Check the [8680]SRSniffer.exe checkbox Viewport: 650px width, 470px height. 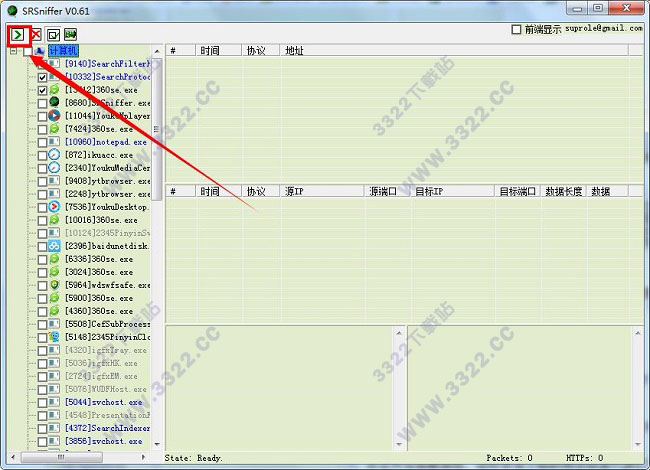click(42, 103)
